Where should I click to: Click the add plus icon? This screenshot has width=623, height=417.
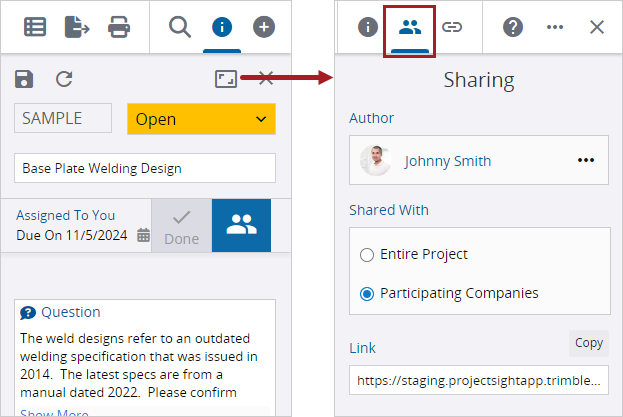pos(264,27)
